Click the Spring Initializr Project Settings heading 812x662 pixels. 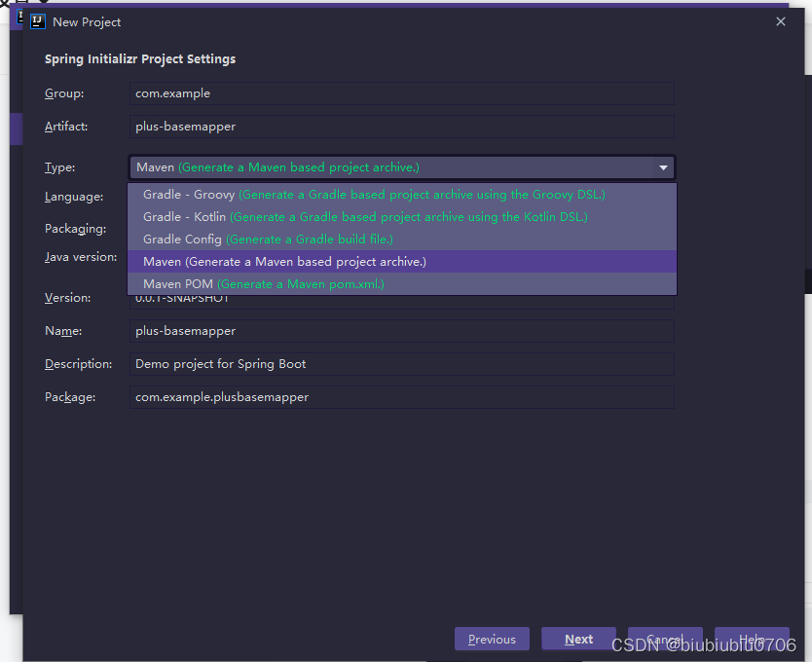[140, 59]
